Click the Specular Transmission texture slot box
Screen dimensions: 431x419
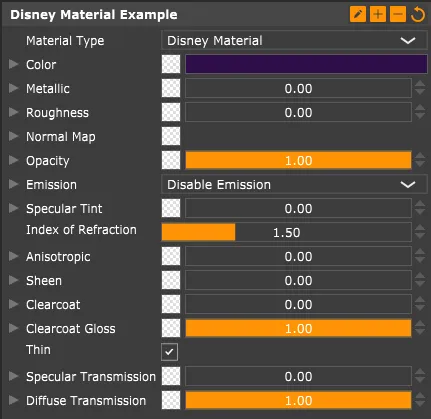[x=171, y=376]
